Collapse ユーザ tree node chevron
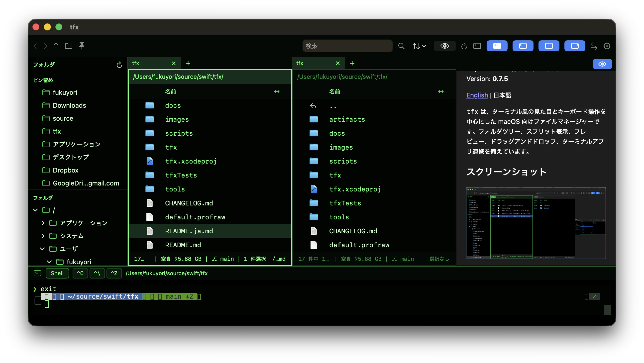This screenshot has width=644, height=363. pos(42,249)
